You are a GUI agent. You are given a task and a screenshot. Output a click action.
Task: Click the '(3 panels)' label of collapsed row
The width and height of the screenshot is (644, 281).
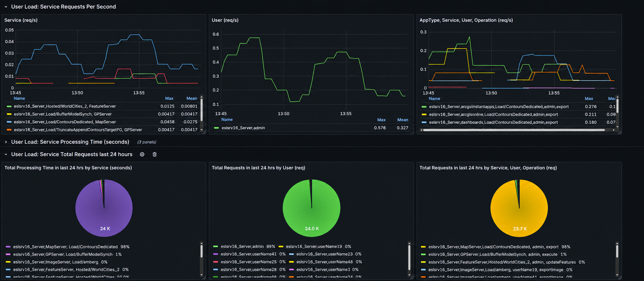pos(147,142)
